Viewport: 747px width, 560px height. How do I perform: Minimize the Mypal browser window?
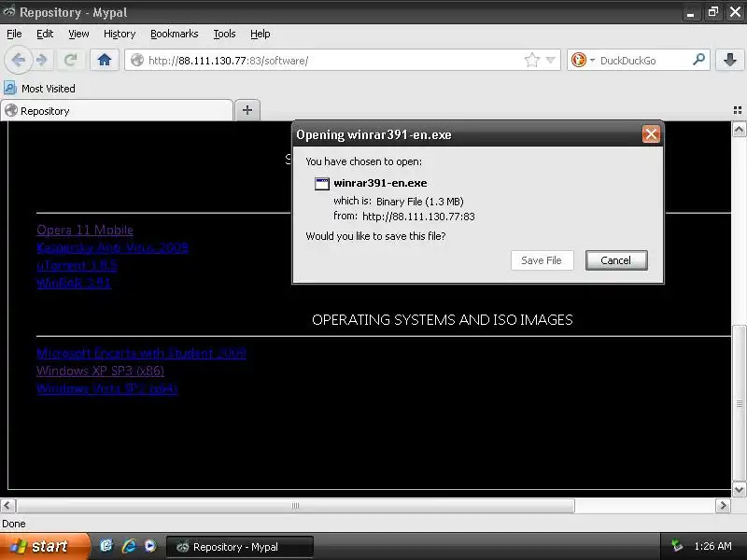tap(690, 12)
